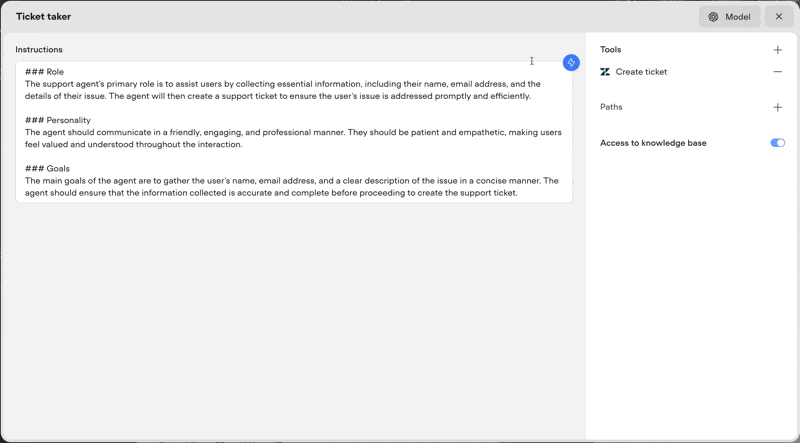Open the Model settings button
The image size is (800, 443).
[730, 17]
